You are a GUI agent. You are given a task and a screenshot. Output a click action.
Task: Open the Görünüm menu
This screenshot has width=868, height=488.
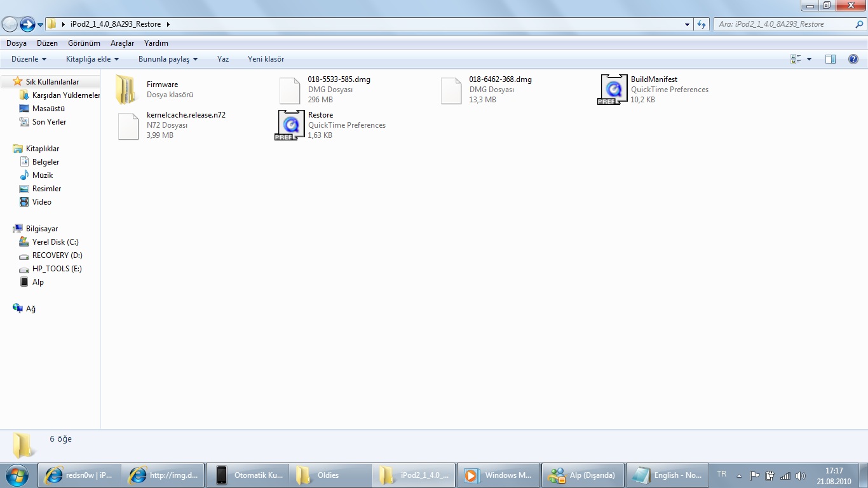coord(85,43)
